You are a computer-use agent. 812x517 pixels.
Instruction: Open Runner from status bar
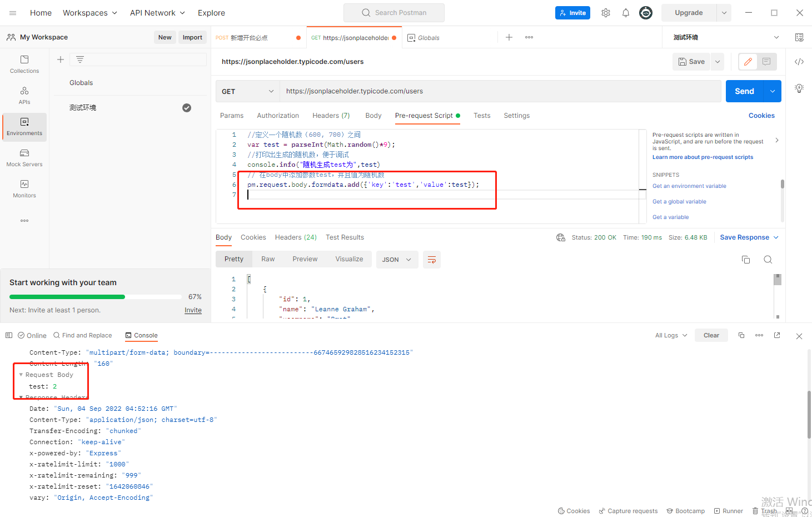click(729, 511)
